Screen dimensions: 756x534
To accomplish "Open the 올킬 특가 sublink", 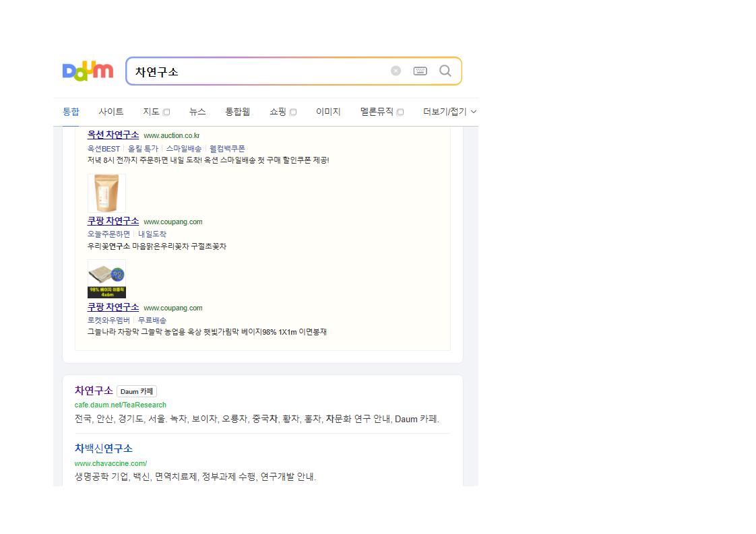I will click(x=144, y=148).
